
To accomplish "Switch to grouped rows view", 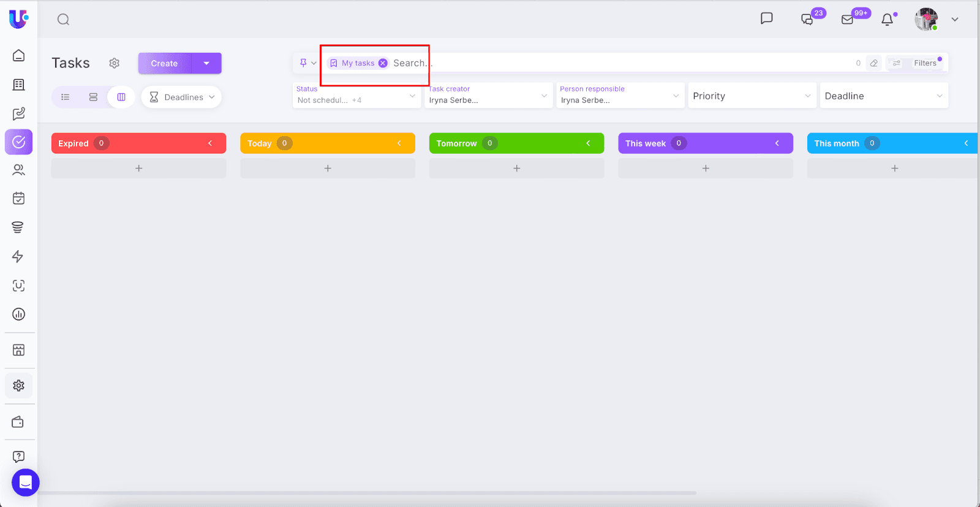I will point(93,97).
